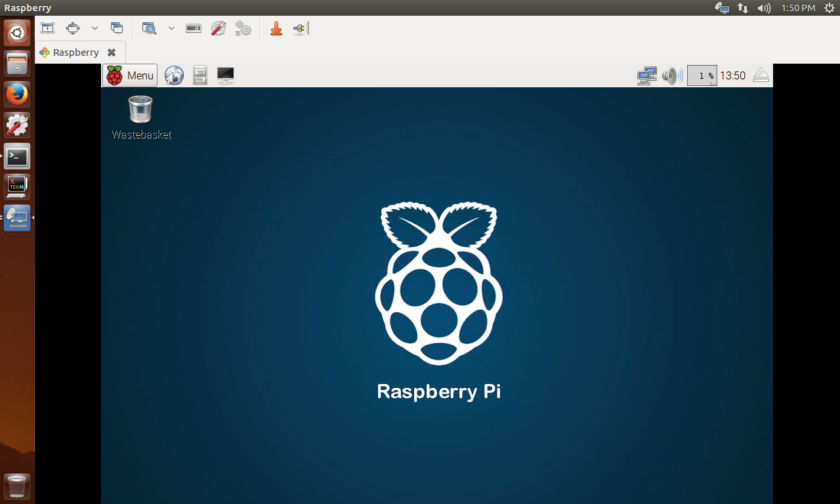The width and height of the screenshot is (840, 504).
Task: Open the virtual keyboard shortcuts toolbar icon
Action: 193,28
